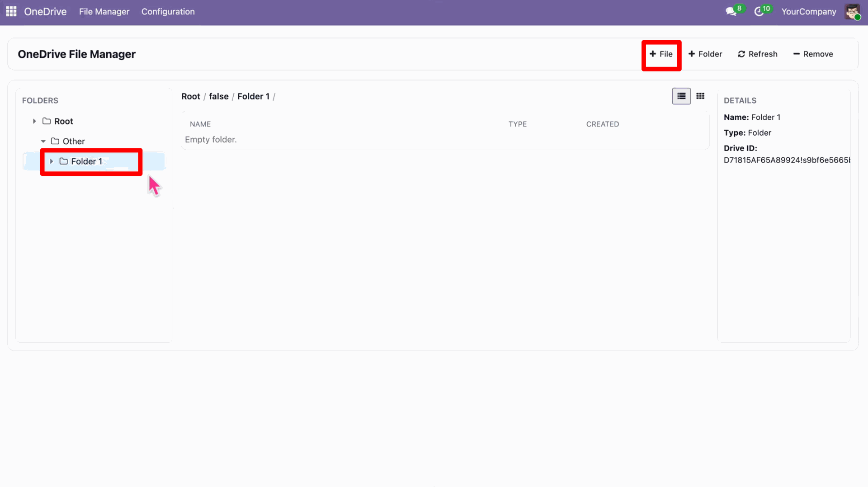The width and height of the screenshot is (868, 487).
Task: Click the Remove button
Action: pyautogui.click(x=813, y=54)
